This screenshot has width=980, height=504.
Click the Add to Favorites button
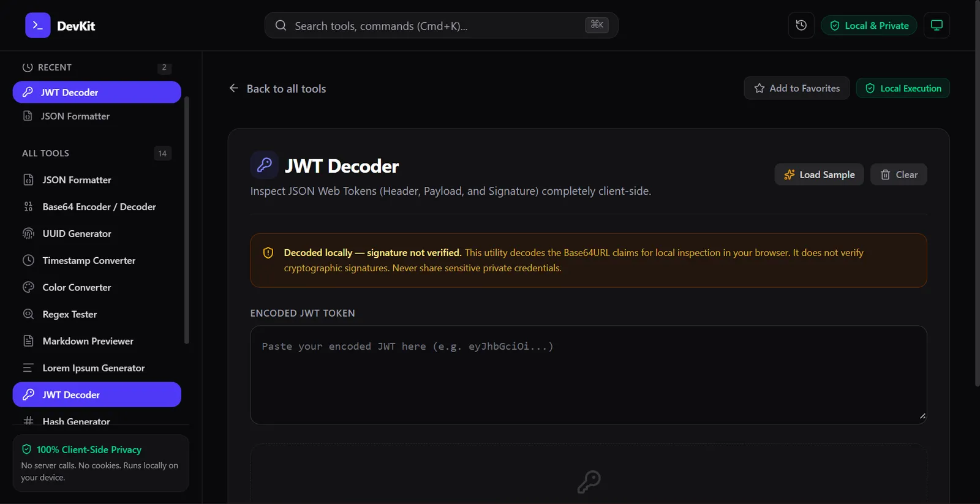797,88
